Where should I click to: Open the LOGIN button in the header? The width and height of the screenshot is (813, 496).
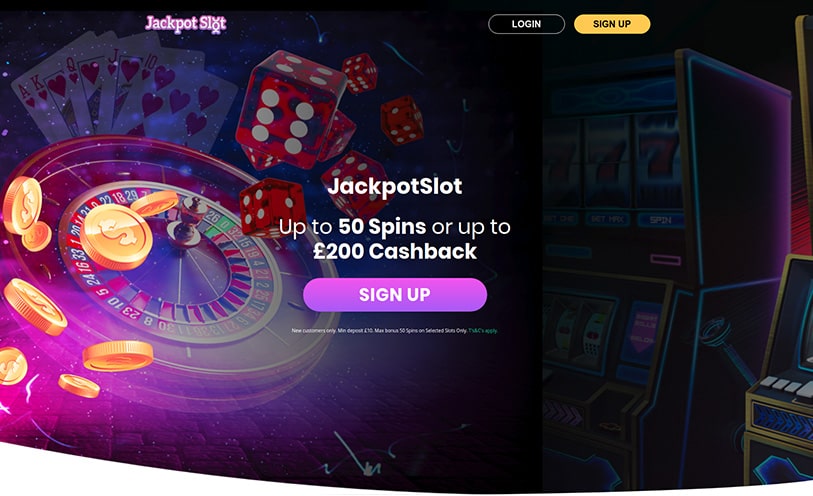coord(526,24)
